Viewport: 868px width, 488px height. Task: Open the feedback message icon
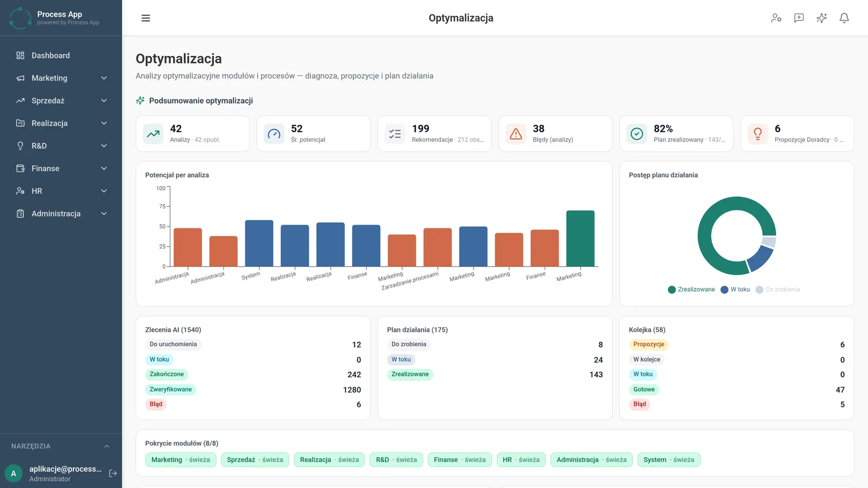(799, 18)
